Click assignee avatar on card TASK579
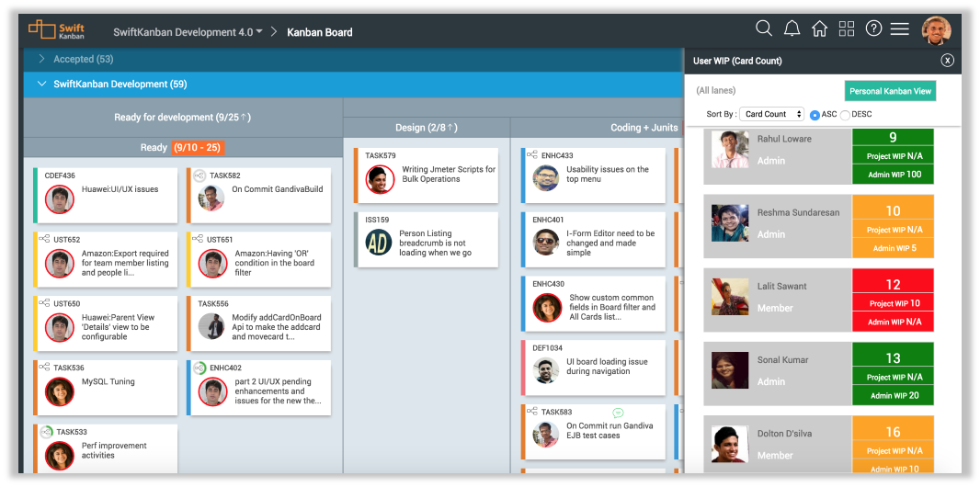Image resolution: width=980 pixels, height=487 pixels. 380,179
